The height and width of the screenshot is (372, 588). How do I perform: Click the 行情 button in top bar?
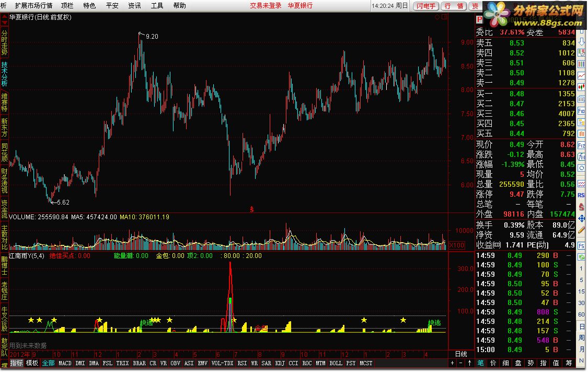tap(454, 6)
